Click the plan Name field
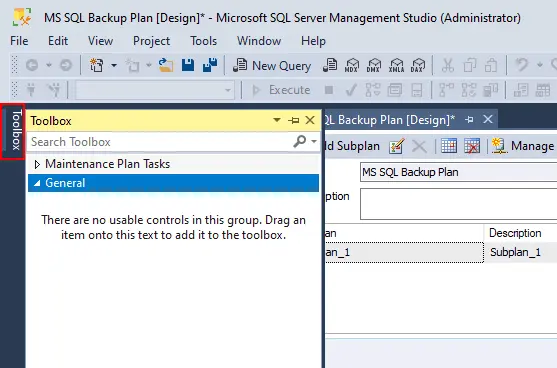This screenshot has width=557, height=368. pos(458,172)
